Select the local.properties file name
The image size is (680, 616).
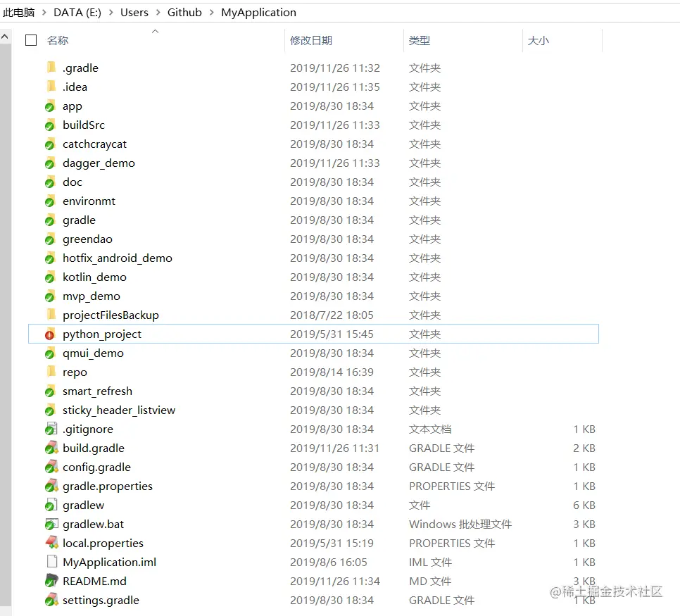103,543
